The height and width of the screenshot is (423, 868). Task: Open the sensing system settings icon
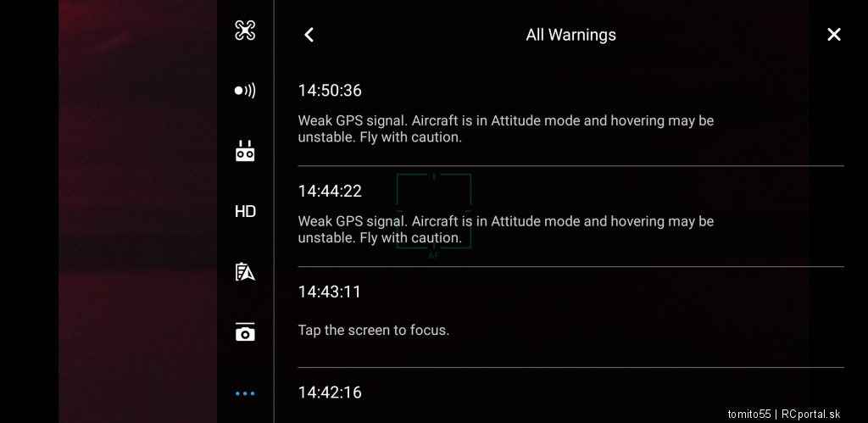pyautogui.click(x=245, y=91)
